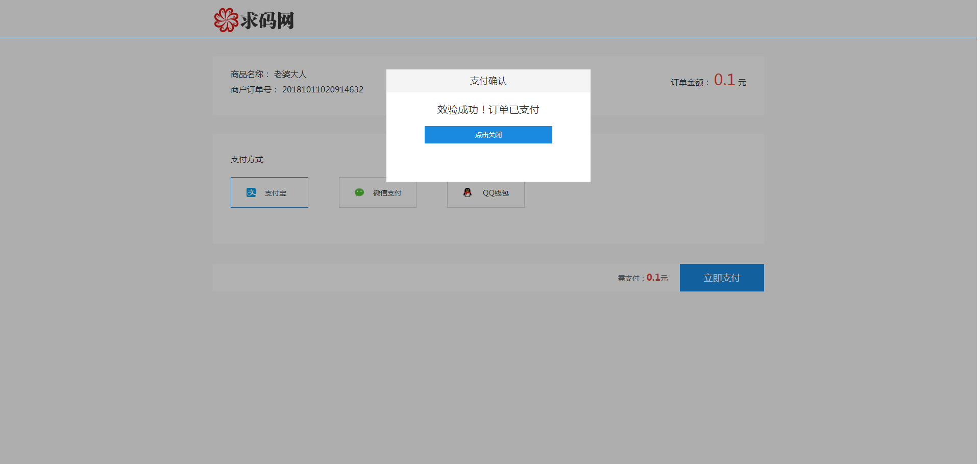Click the product name 老婆大人
Image resolution: width=980 pixels, height=464 pixels.
(290, 75)
